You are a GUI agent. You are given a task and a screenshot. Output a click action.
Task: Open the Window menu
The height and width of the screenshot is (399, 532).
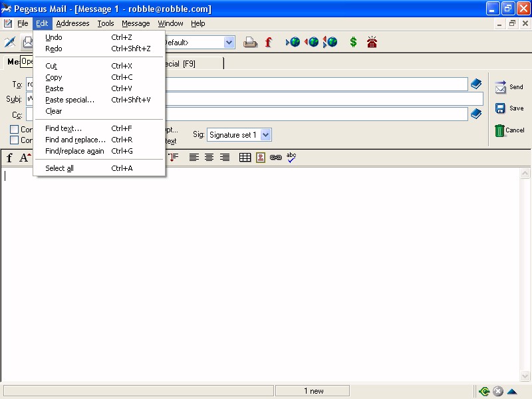[170, 23]
